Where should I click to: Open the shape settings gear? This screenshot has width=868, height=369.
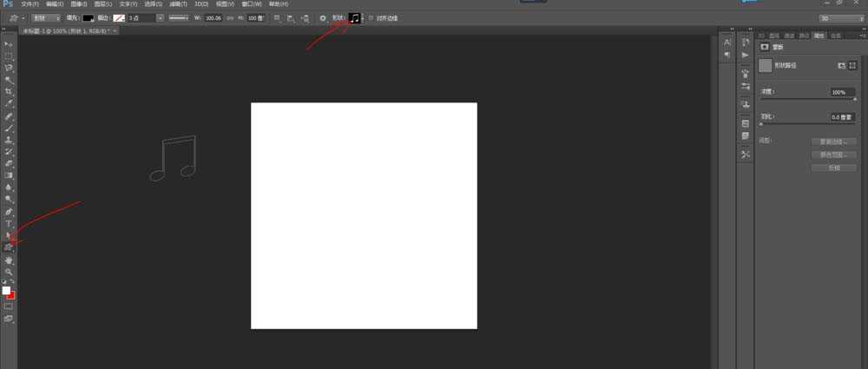(x=323, y=18)
